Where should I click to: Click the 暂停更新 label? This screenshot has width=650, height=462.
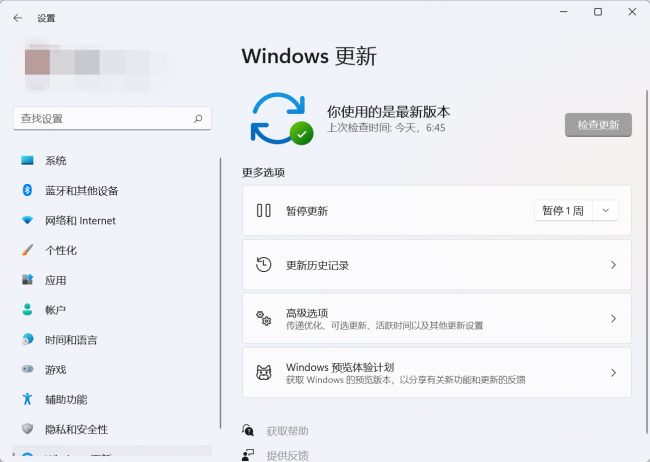pos(307,211)
